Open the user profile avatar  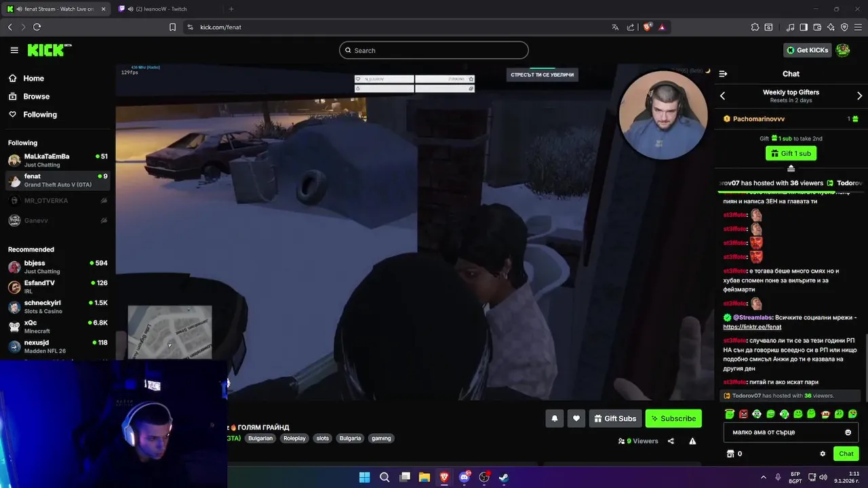click(x=843, y=50)
